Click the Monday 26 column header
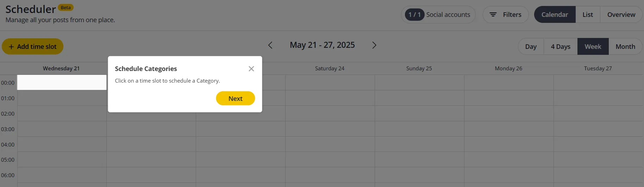This screenshot has height=187, width=644. tap(508, 69)
